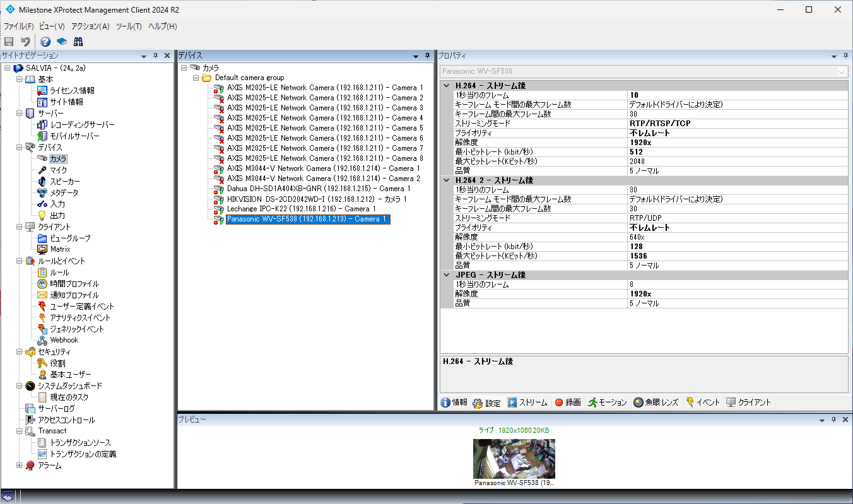Select 入力 device node
853x504 pixels.
pyautogui.click(x=57, y=204)
